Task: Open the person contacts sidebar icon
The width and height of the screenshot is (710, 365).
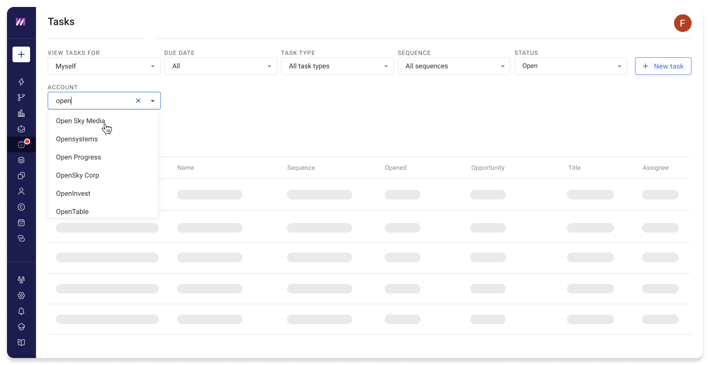Action: pyautogui.click(x=21, y=192)
